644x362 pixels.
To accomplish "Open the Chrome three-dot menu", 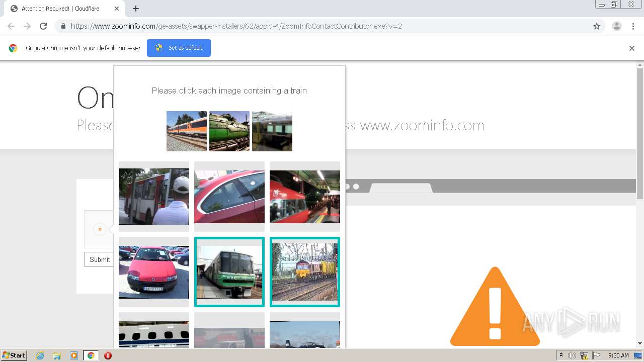I will click(633, 26).
